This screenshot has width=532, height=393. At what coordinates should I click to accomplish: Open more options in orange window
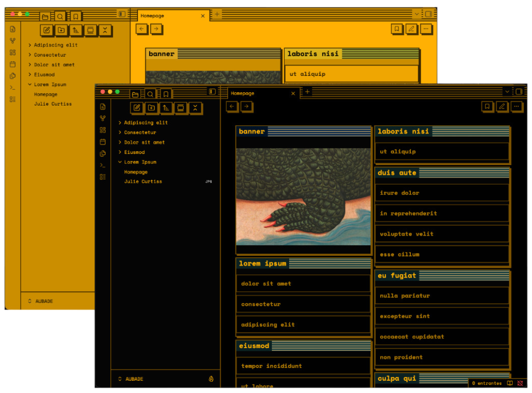pyautogui.click(x=426, y=29)
